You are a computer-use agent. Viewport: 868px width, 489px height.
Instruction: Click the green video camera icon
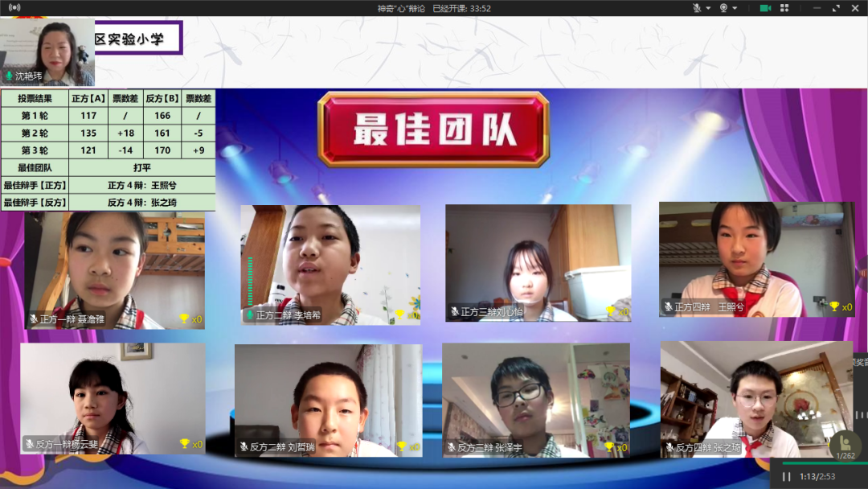pyautogui.click(x=765, y=8)
